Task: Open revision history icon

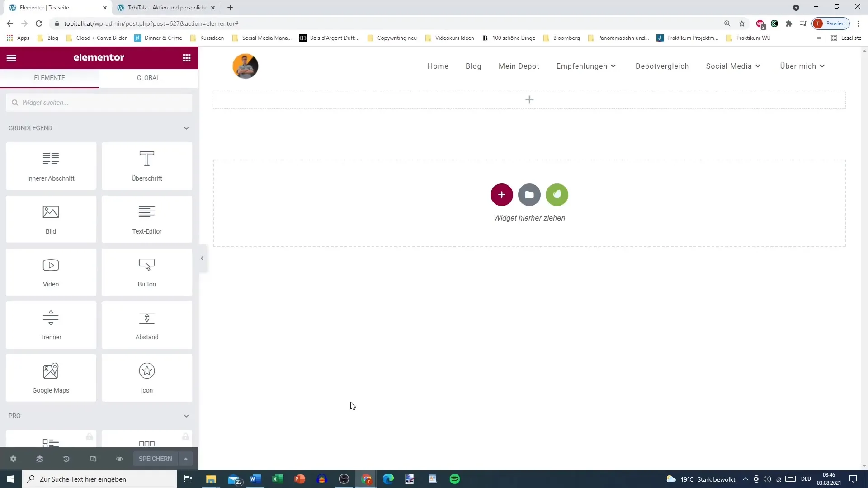Action: coord(66,459)
